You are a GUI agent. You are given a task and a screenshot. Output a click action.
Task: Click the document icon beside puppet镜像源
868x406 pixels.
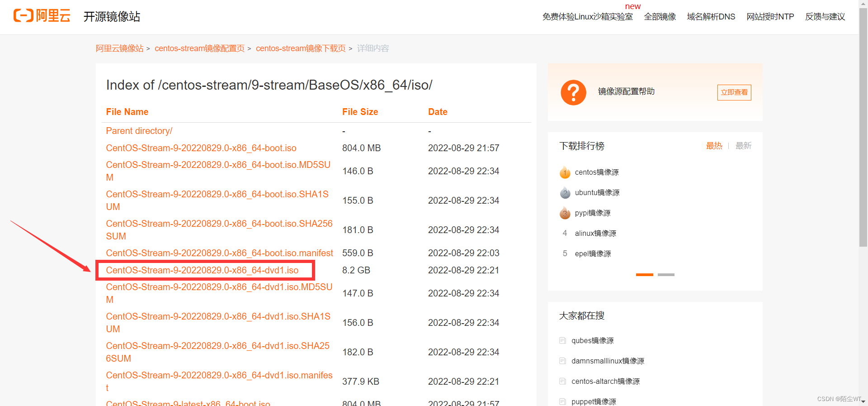point(562,401)
